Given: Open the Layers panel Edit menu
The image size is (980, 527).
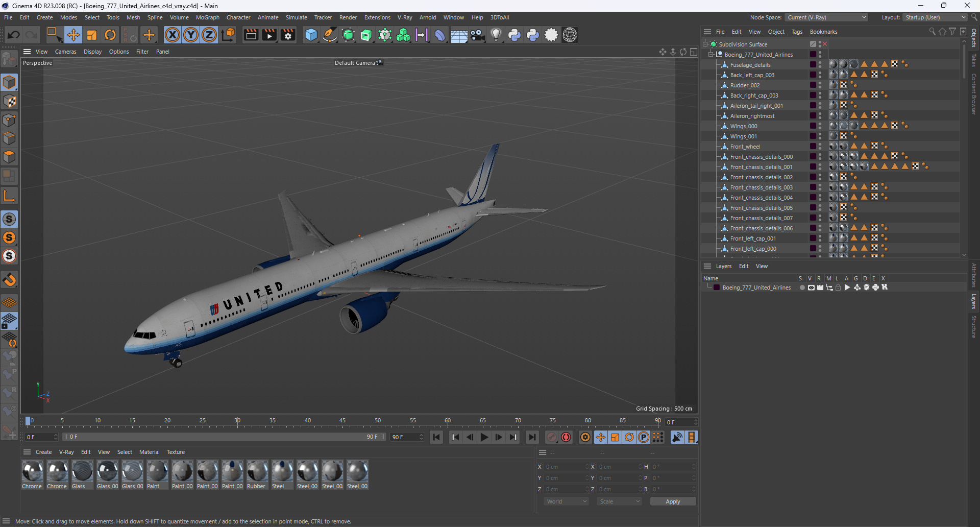Looking at the screenshot, I should point(744,266).
